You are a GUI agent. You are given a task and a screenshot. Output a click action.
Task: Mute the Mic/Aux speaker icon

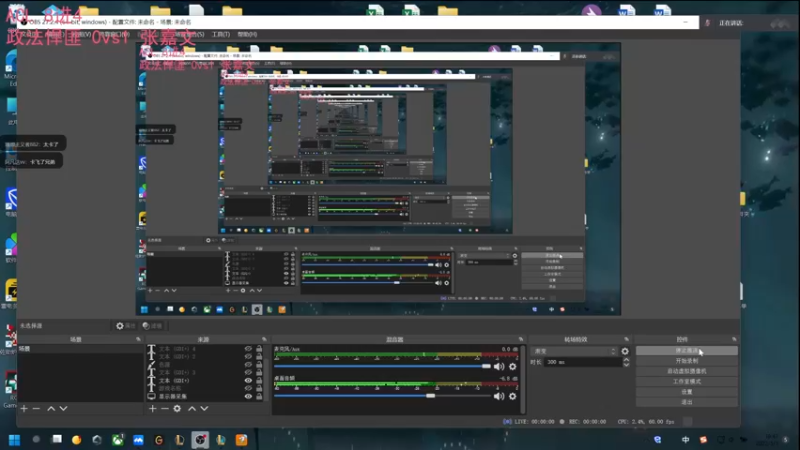click(x=499, y=366)
